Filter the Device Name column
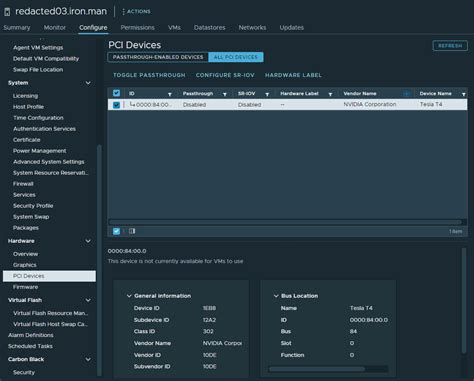The width and height of the screenshot is (474, 381). pos(464,94)
